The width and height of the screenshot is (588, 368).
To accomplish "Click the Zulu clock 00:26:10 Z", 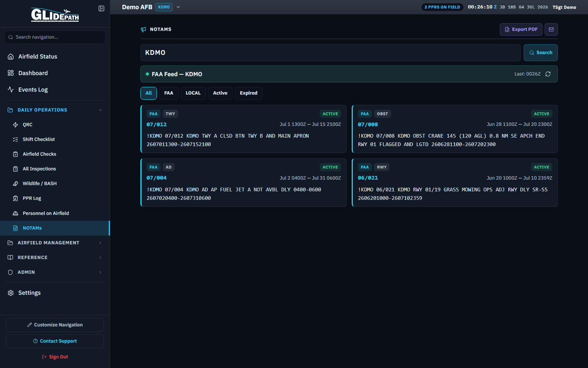I will (x=482, y=7).
